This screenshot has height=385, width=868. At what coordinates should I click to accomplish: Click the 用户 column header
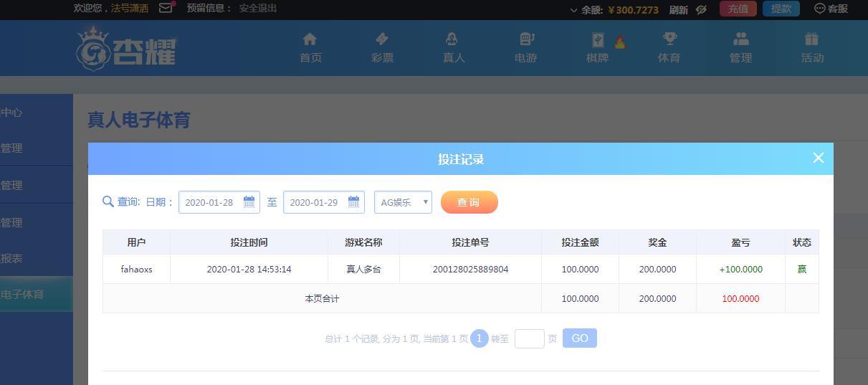136,242
